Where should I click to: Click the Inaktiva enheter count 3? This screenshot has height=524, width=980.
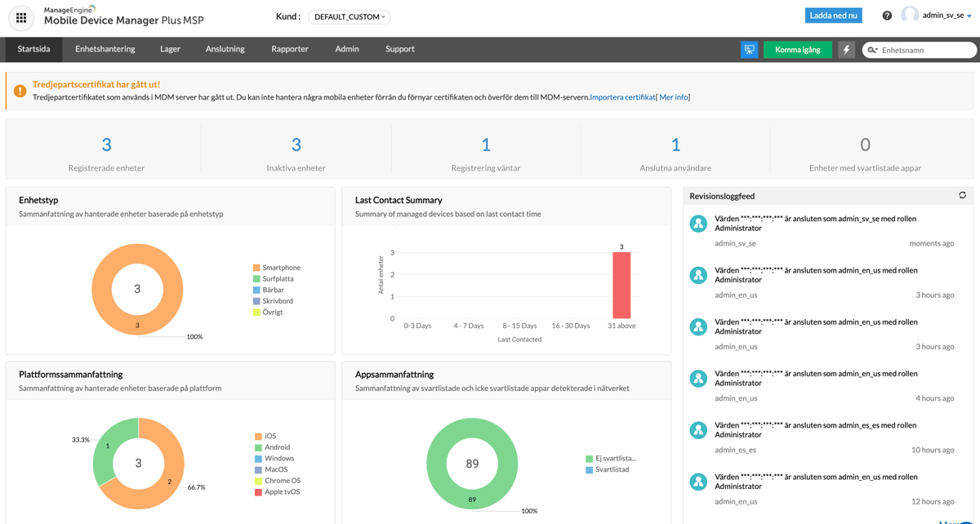coord(296,145)
